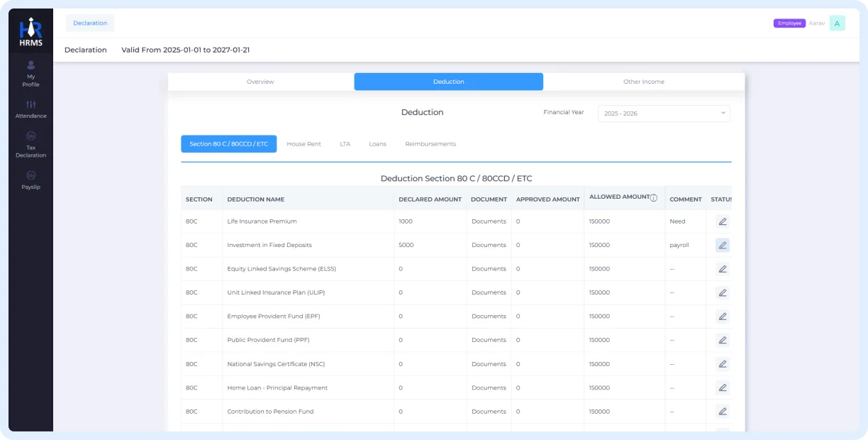868x440 pixels.
Task: Click the Declaration breadcrumb button
Action: [90, 23]
